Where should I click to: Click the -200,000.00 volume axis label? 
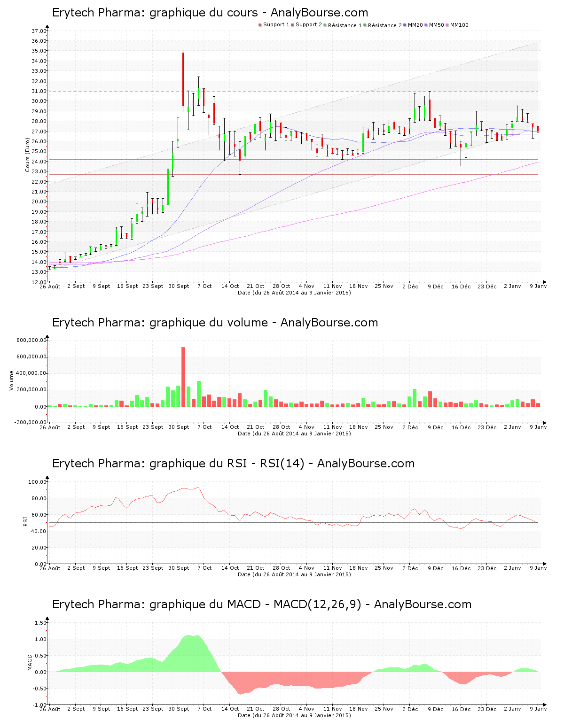(x=31, y=422)
